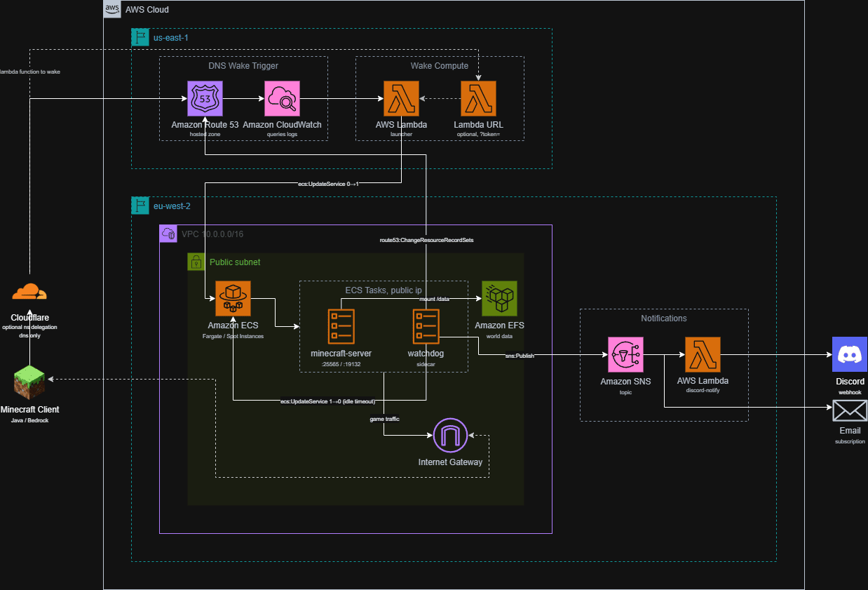Image resolution: width=868 pixels, height=590 pixels.
Task: Select the 'Wake Compute' group title
Action: pyautogui.click(x=440, y=66)
